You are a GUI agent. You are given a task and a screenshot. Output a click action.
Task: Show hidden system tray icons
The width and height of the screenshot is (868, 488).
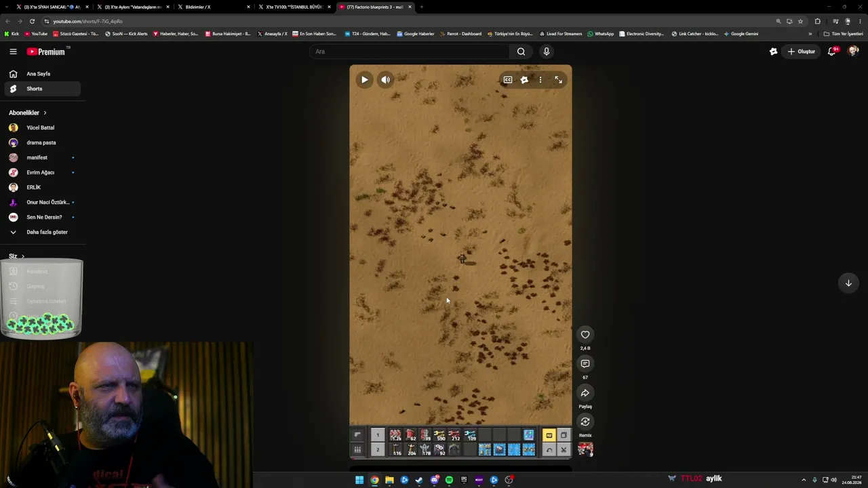click(x=804, y=480)
